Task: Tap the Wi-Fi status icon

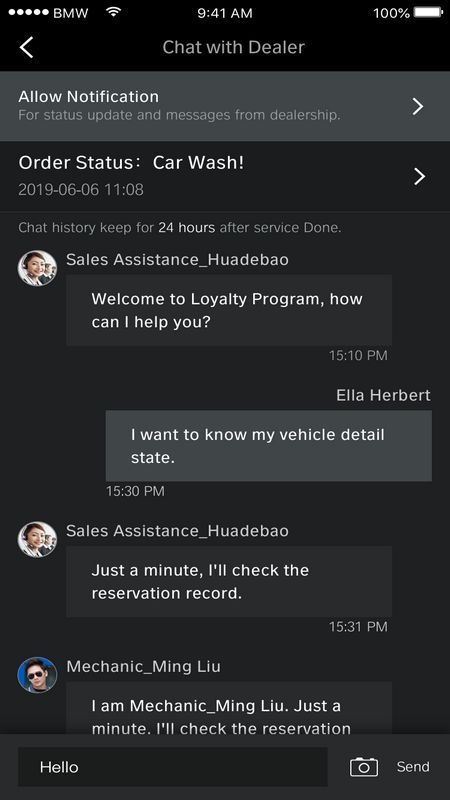Action: point(113,12)
